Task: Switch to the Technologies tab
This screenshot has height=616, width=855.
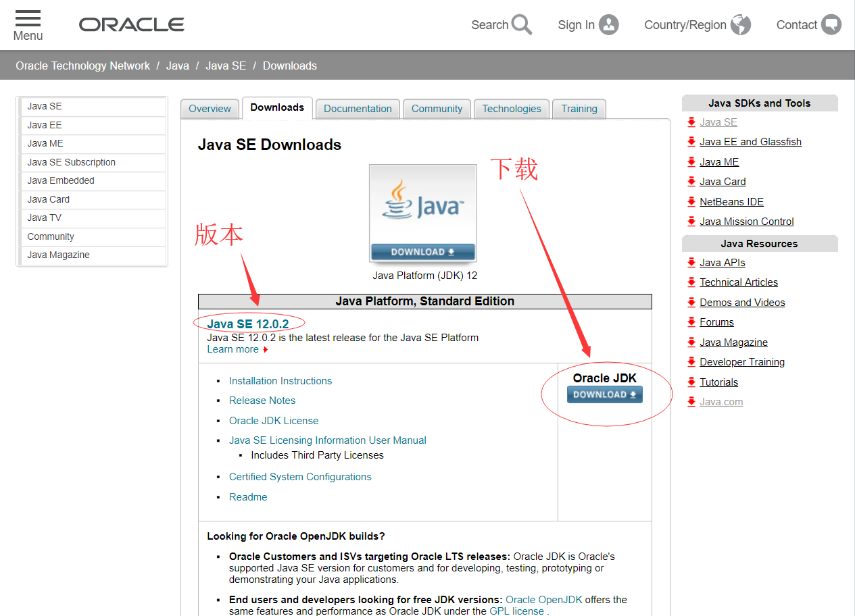Action: (x=512, y=109)
